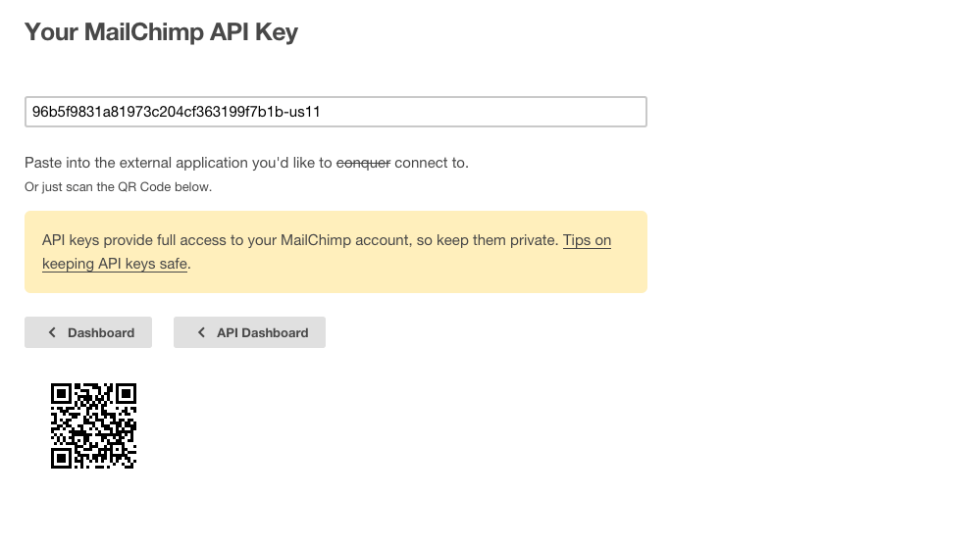This screenshot has width=980, height=546.
Task: Go back with the Dashboard button
Action: click(x=88, y=332)
